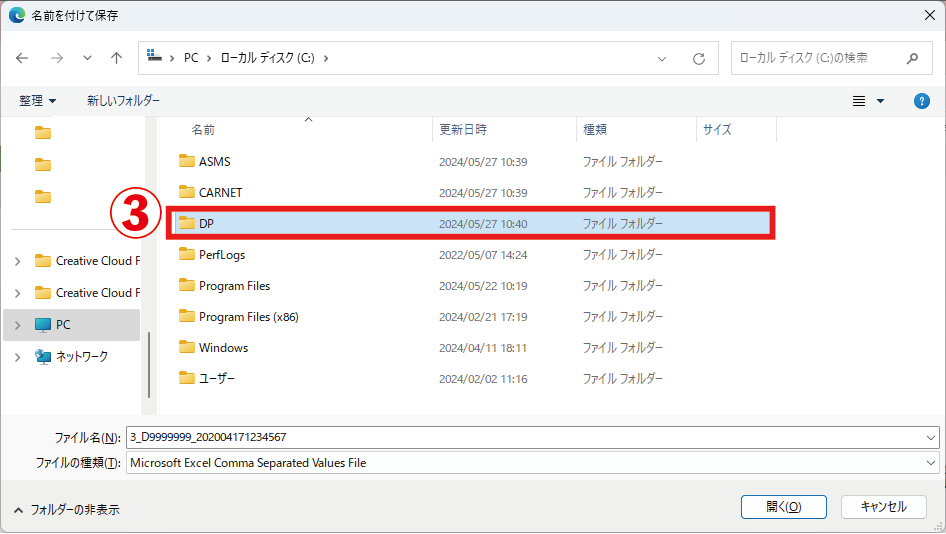Go back using the left arrow

(x=22, y=58)
